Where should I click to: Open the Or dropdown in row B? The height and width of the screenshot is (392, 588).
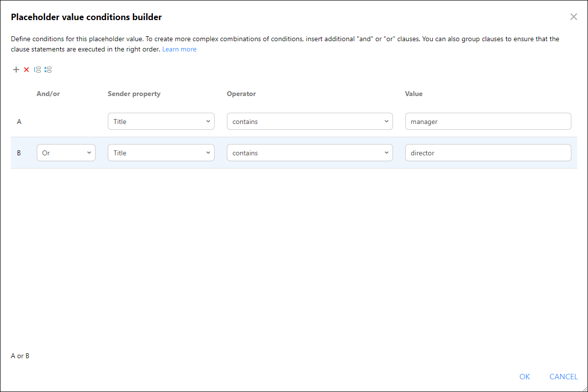[66, 153]
